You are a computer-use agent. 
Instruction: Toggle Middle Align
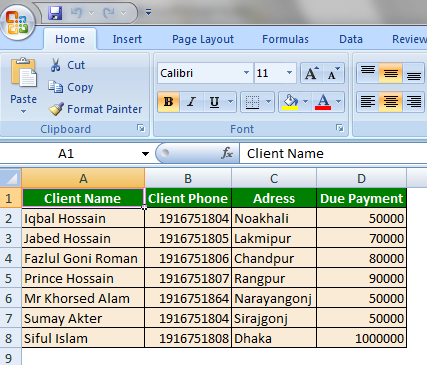pyautogui.click(x=390, y=73)
